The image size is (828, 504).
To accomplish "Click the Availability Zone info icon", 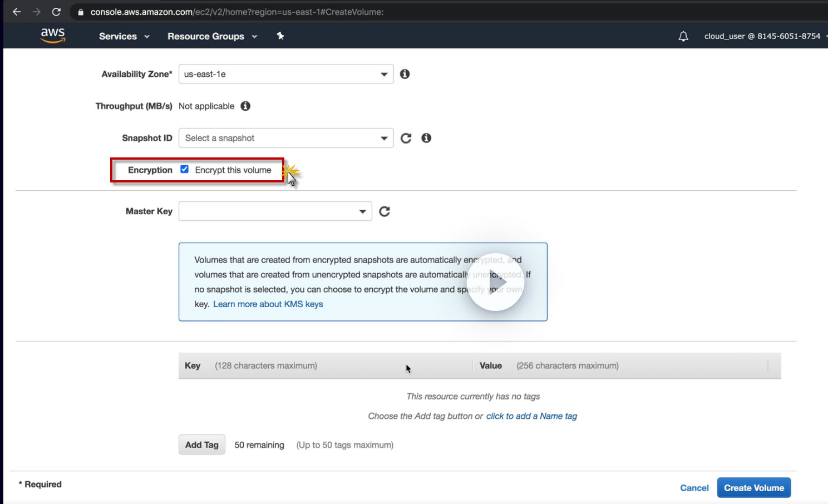I will point(405,74).
